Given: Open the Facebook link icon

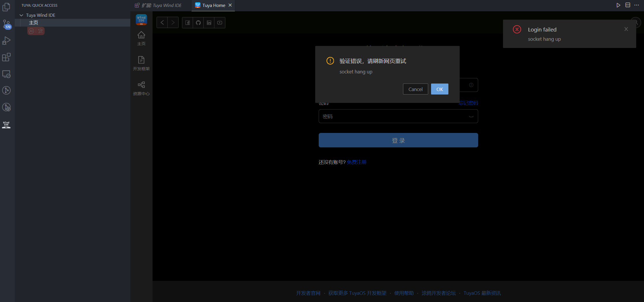Looking at the screenshot, I should 188,23.
